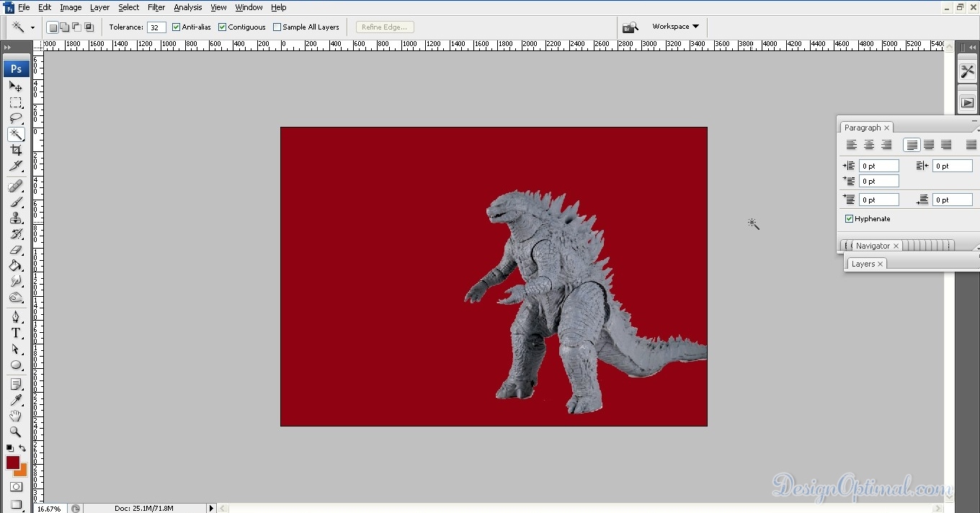
Task: Click the background orange color swatch
Action: 22,471
